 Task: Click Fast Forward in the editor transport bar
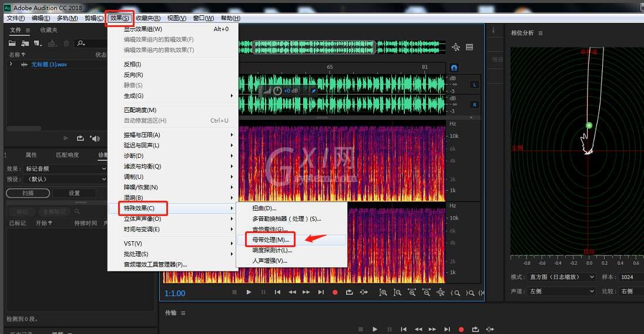click(306, 292)
